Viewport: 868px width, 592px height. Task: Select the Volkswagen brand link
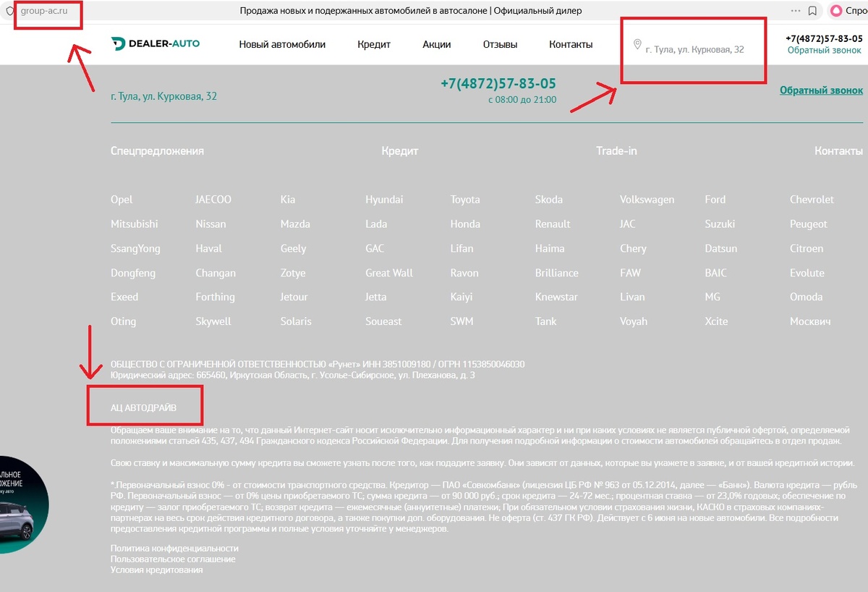(647, 200)
